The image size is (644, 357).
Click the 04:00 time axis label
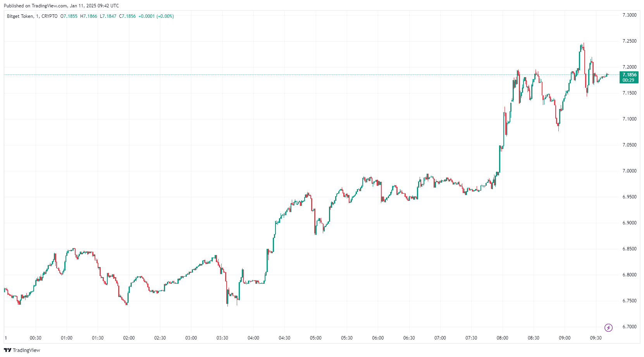click(253, 338)
